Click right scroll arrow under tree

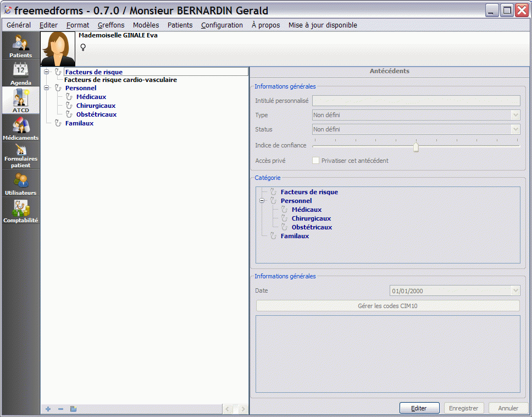point(242,409)
